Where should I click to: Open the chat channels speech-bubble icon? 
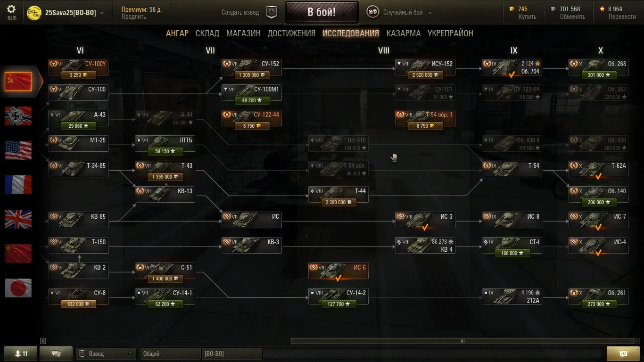56,354
